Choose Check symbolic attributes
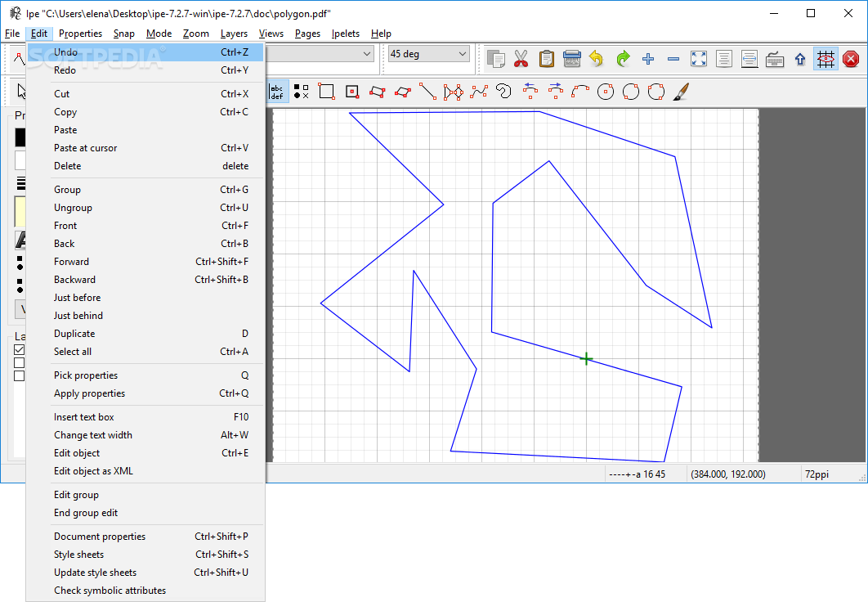Image resolution: width=868 pixels, height=602 pixels. [145, 591]
